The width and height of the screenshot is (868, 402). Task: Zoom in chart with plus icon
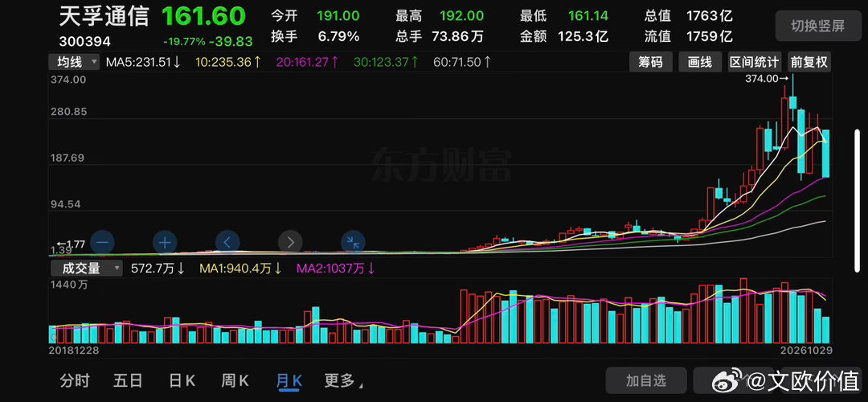165,242
